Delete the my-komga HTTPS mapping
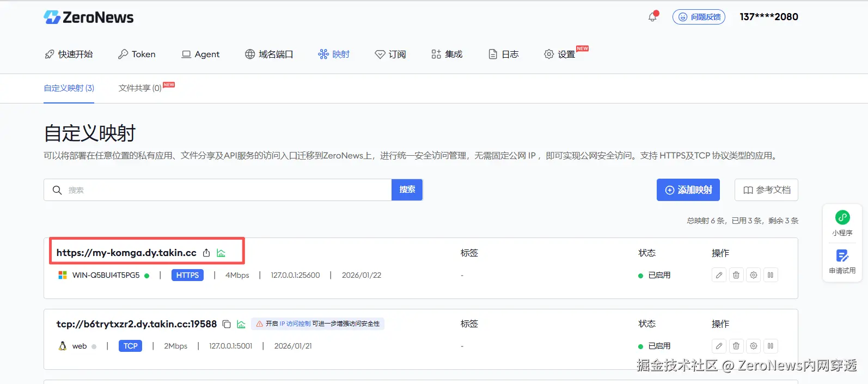868x384 pixels. point(736,275)
